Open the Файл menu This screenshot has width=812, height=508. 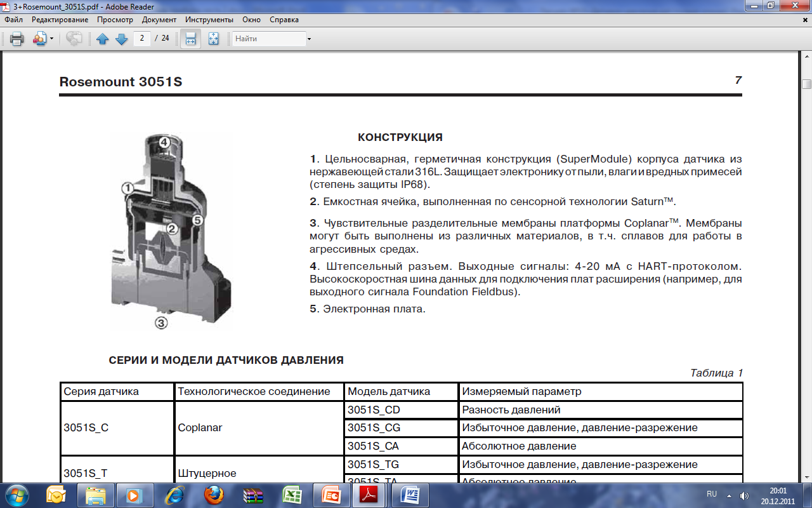point(13,20)
